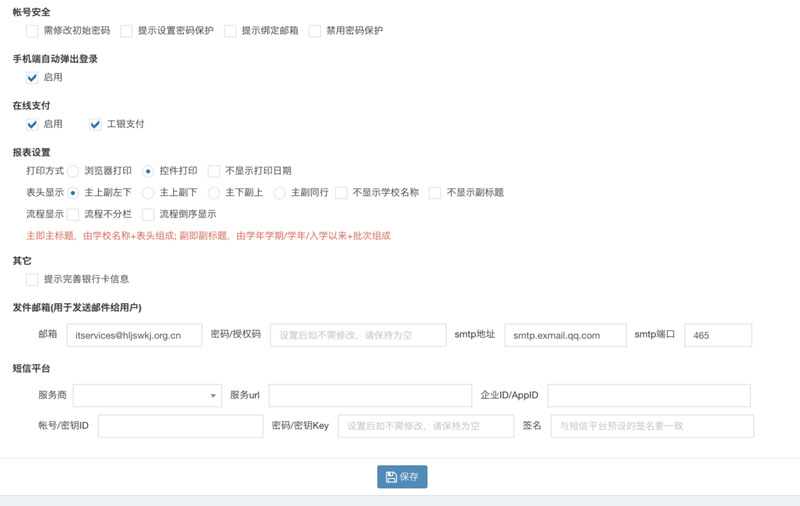Choose 主上副下 header layout radio
Viewport: 800px width, 506px height.
(x=148, y=193)
